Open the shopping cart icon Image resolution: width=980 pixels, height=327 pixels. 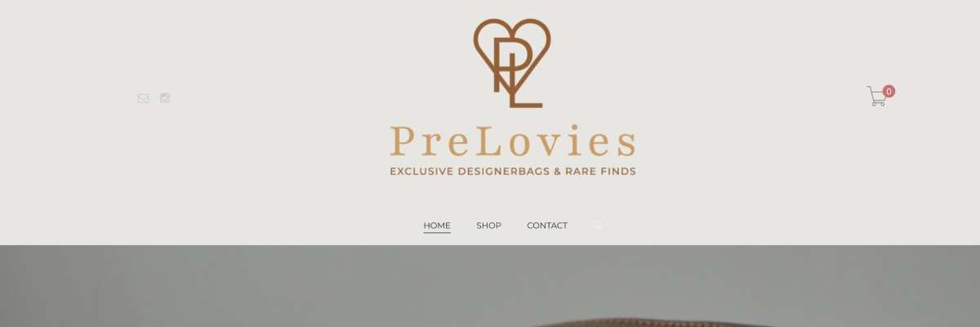pos(877,96)
